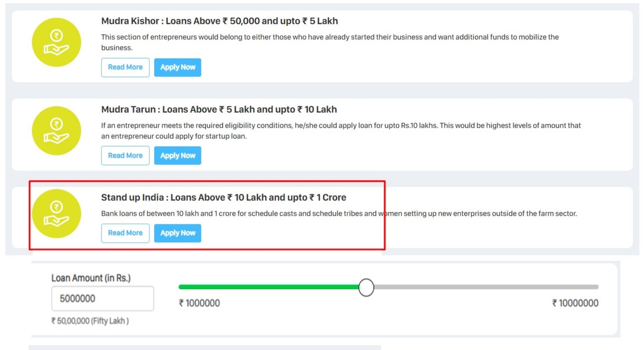Click the Mudra Tarun rupee-hand icon
This screenshot has height=350, width=644.
point(57,131)
